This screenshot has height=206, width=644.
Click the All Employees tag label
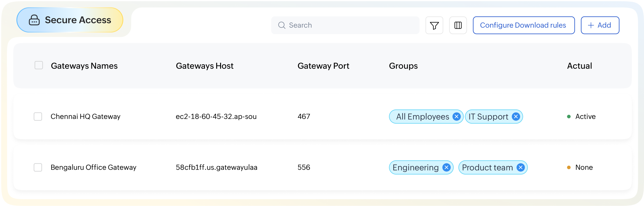click(422, 117)
